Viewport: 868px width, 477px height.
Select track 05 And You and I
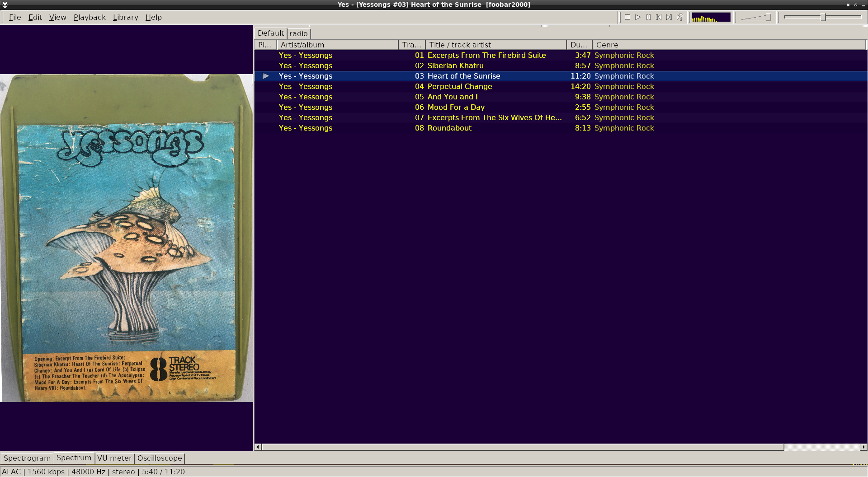pyautogui.click(x=561, y=97)
